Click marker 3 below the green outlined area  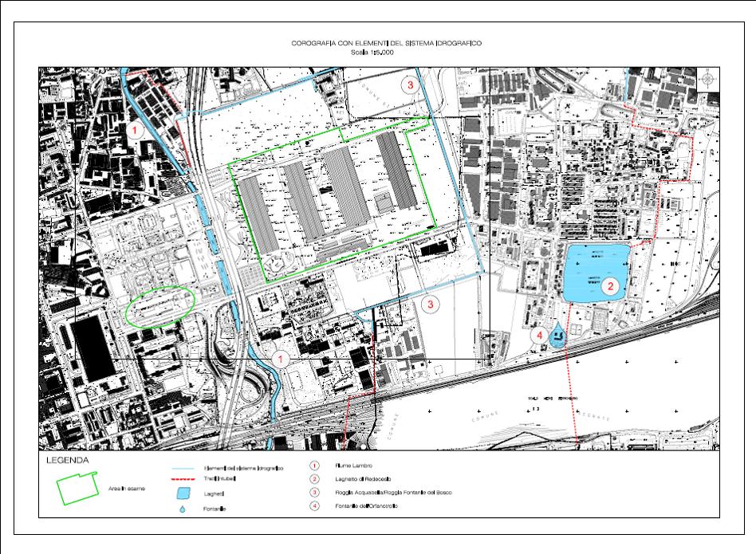429,303
